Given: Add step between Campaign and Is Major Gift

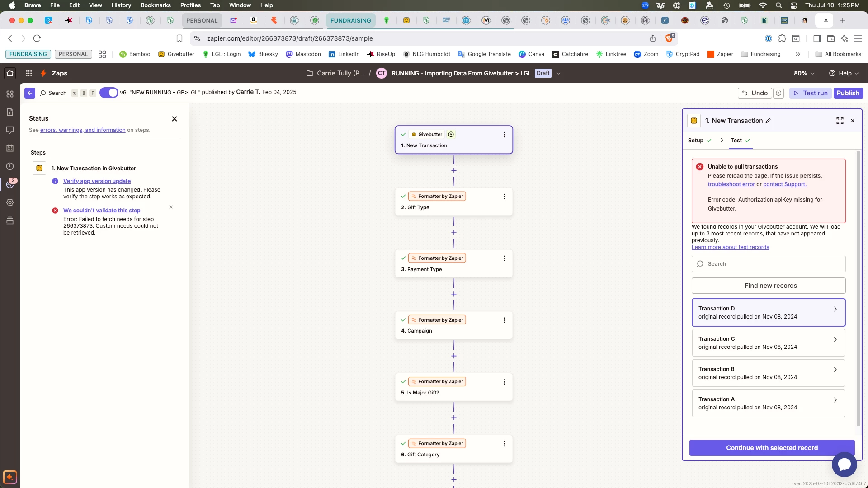Looking at the screenshot, I should [x=454, y=356].
